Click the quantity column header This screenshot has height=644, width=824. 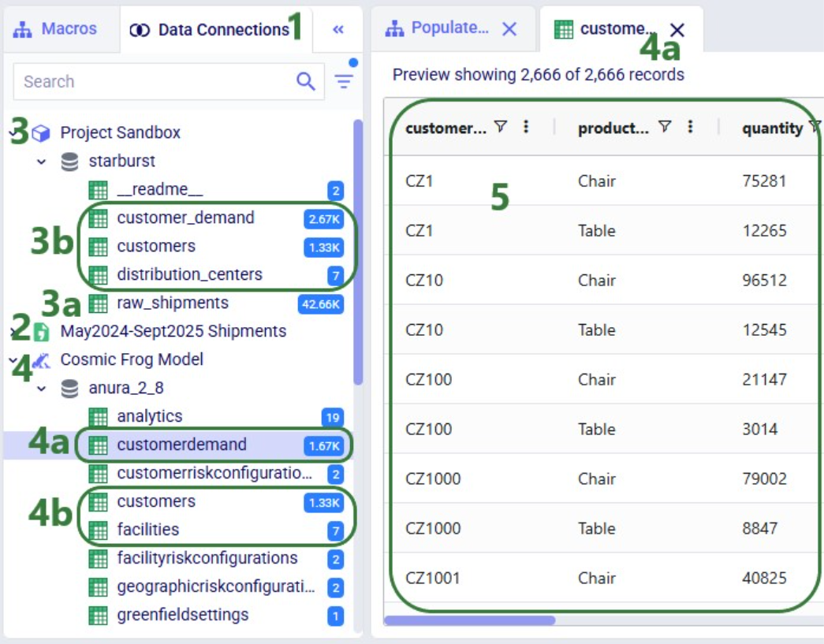coord(772,128)
